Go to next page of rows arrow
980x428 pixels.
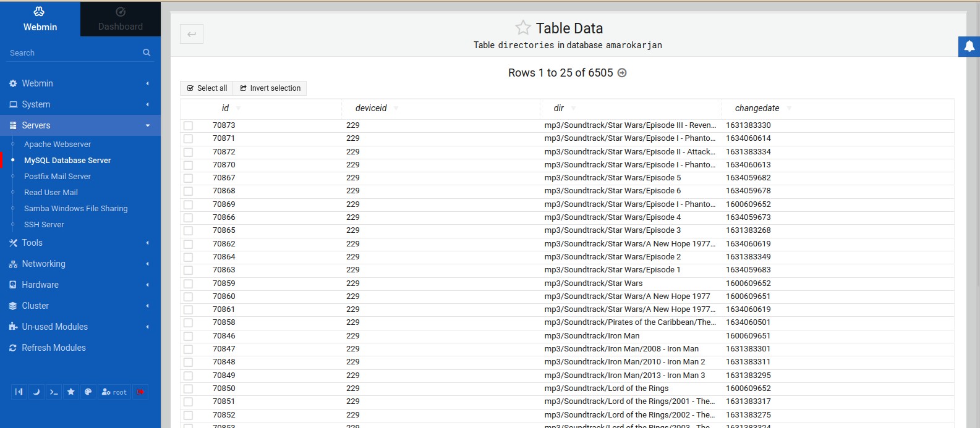pyautogui.click(x=622, y=73)
